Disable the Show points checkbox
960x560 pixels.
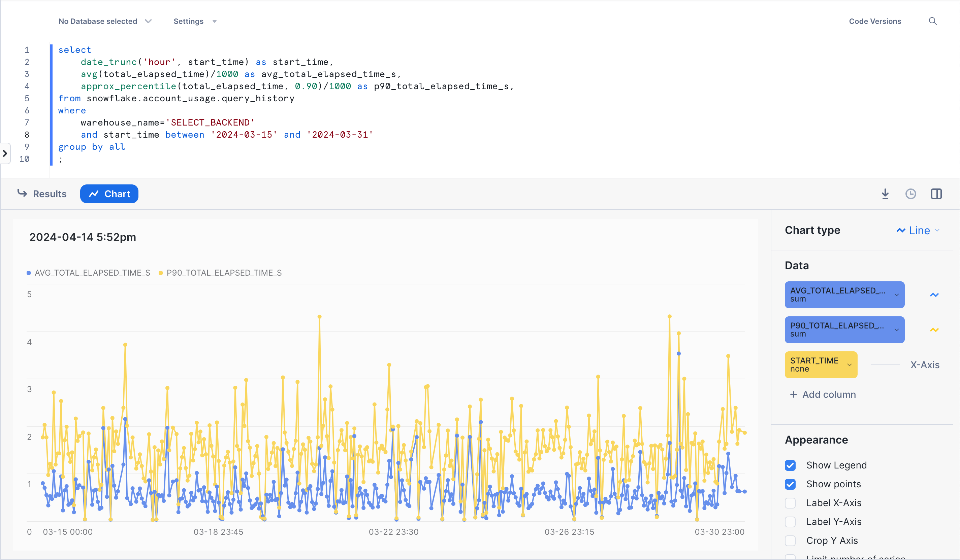pyautogui.click(x=790, y=484)
